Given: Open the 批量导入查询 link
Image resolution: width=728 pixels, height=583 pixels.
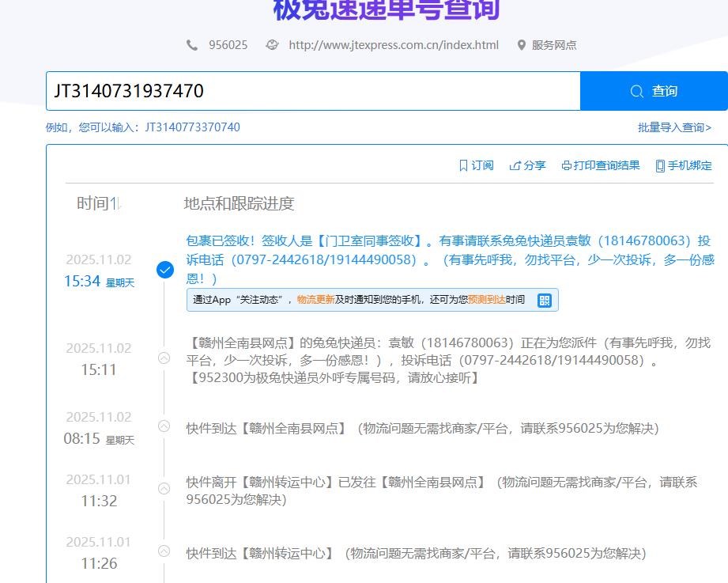Looking at the screenshot, I should point(674,127).
